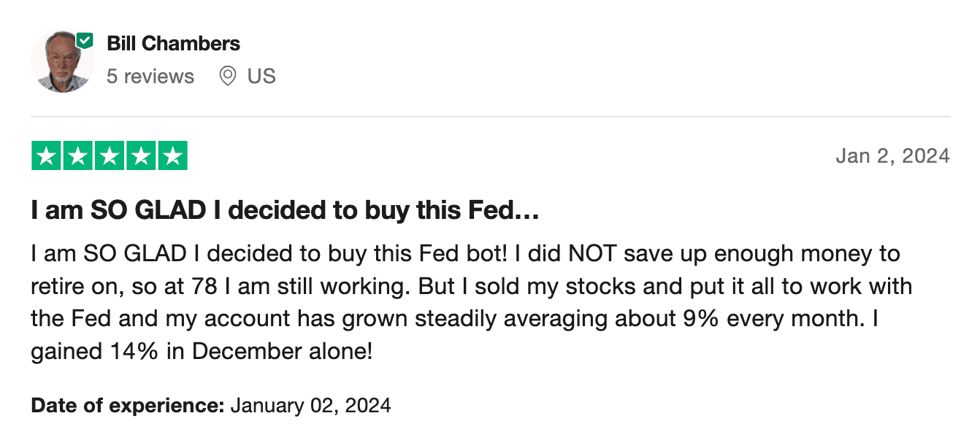Click the location pin icon
980x432 pixels.
[x=228, y=76]
